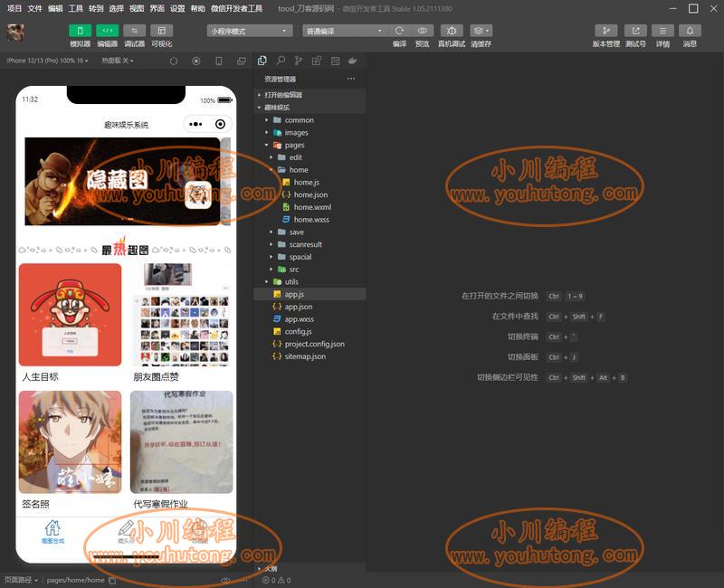Open the clear cache layers dropdown
Image resolution: width=724 pixels, height=588 pixels.
tap(481, 31)
